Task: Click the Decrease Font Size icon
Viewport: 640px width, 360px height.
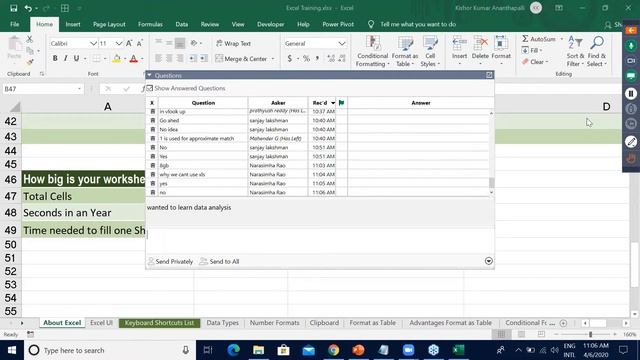Action: (x=140, y=43)
